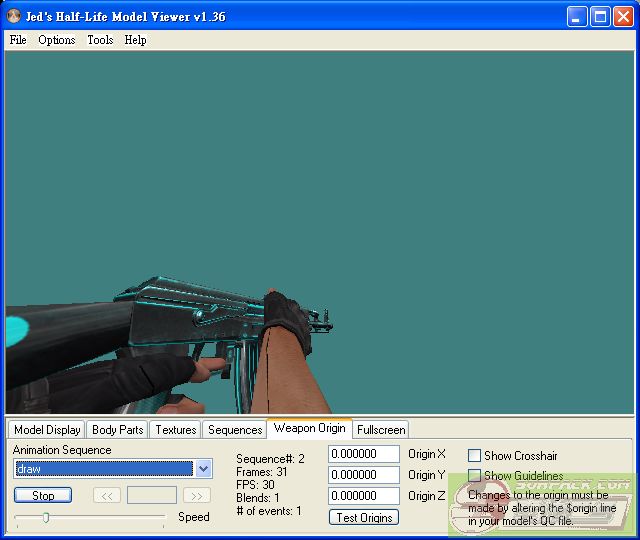The height and width of the screenshot is (540, 640).
Task: Open the Animation Sequence dropdown
Action: pyautogui.click(x=204, y=469)
